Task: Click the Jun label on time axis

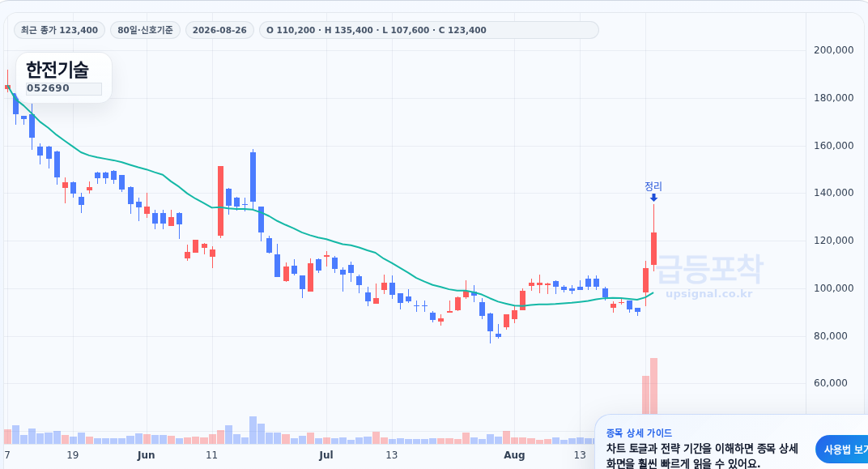Action: tap(146, 455)
